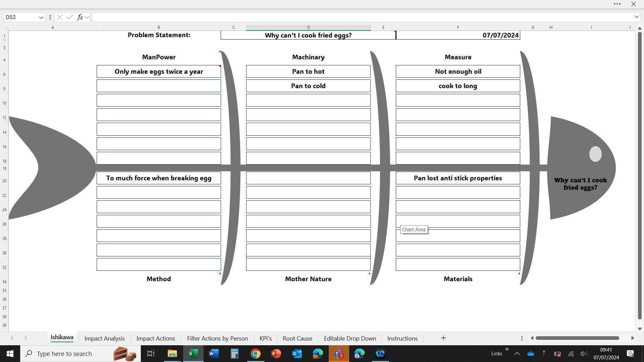644x362 pixels.
Task: Click the Enter checkmark icon near formula bar
Action: (x=69, y=17)
